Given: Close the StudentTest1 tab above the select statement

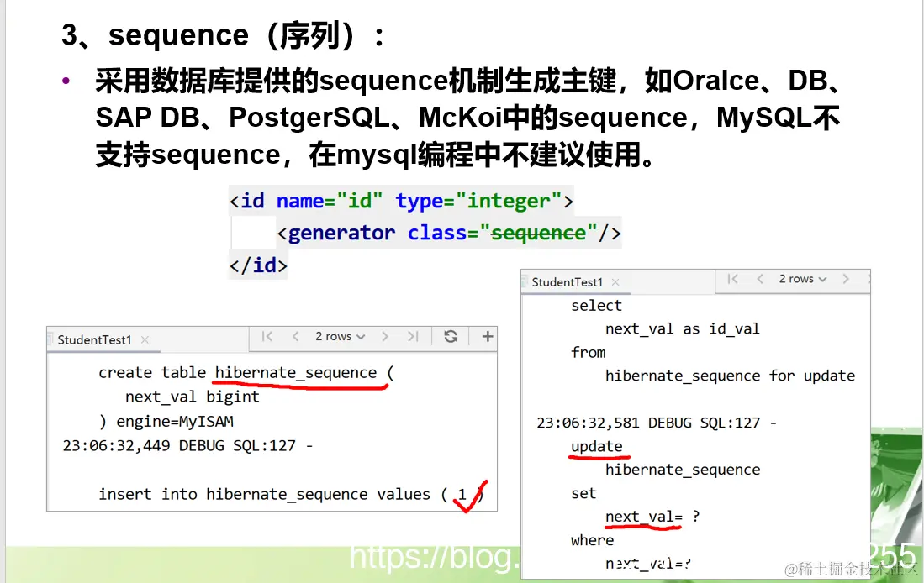Looking at the screenshot, I should (x=615, y=282).
